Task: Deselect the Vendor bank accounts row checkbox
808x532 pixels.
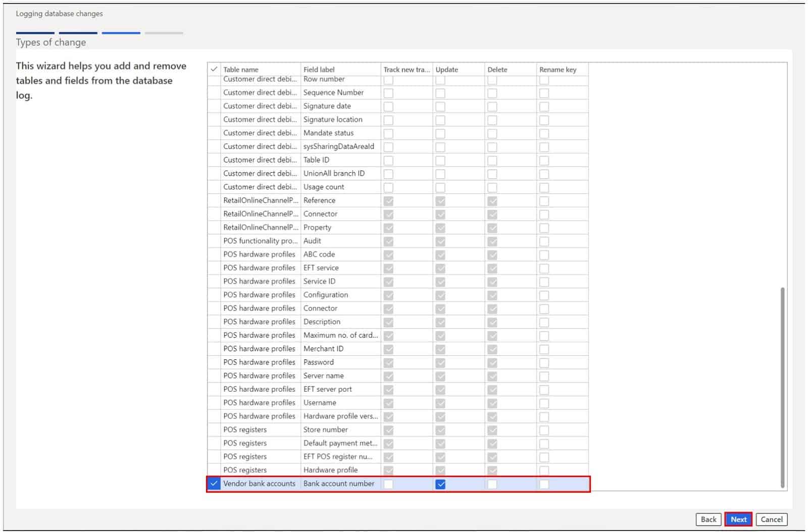Action: [215, 484]
